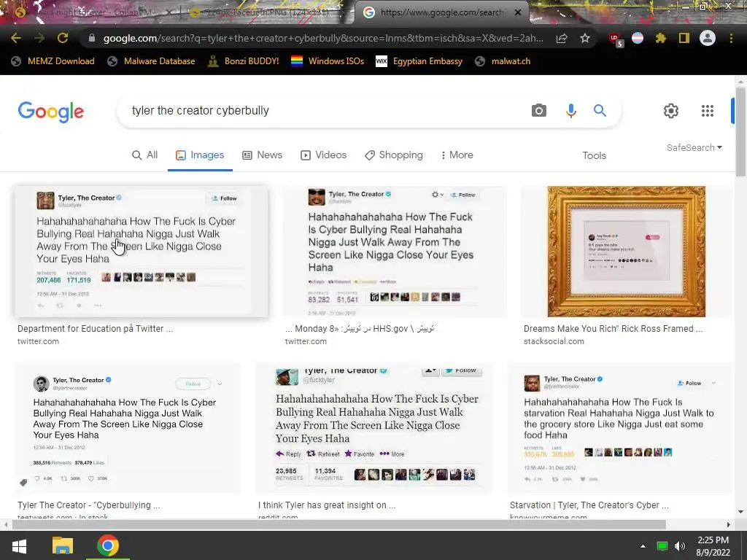Open the volume control in system tray

(x=680, y=546)
